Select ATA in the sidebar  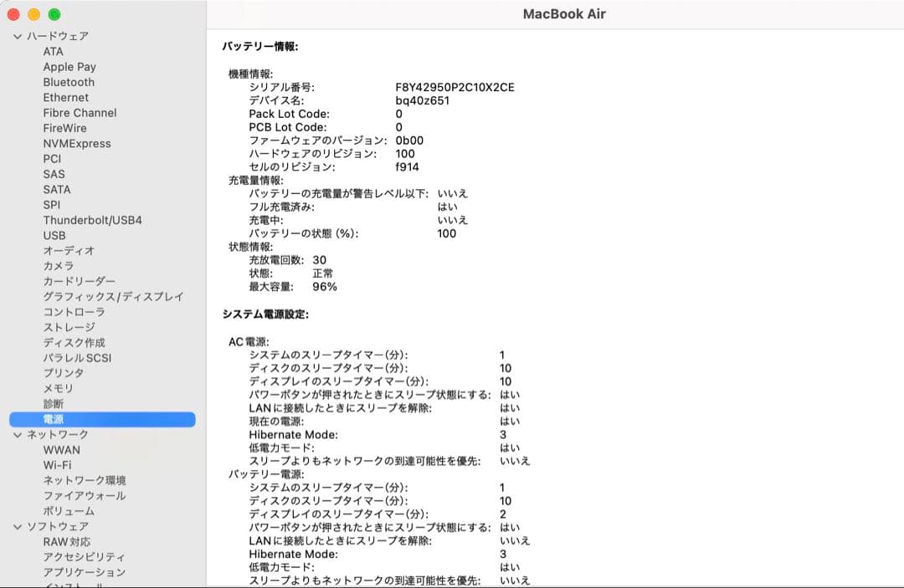tap(53, 51)
